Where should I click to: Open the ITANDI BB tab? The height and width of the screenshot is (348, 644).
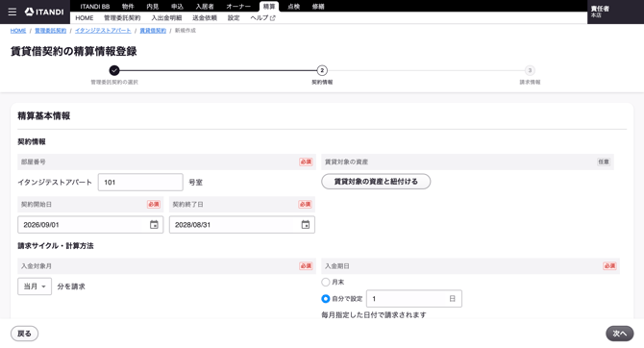coord(95,7)
